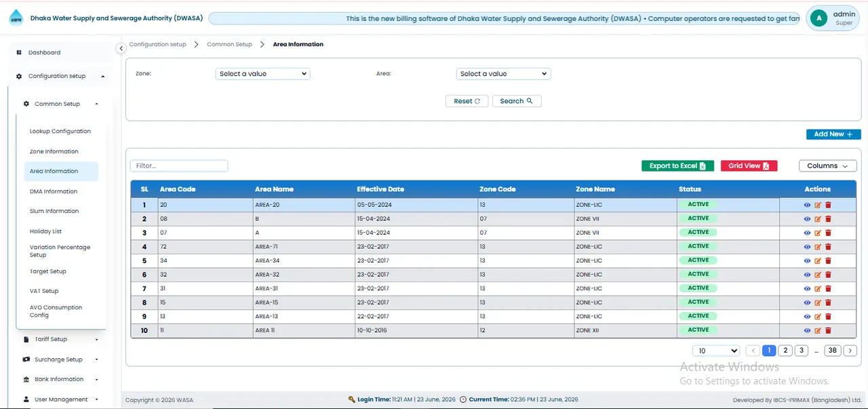Jump to last page 38
This screenshot has height=409, width=868.
[833, 351]
